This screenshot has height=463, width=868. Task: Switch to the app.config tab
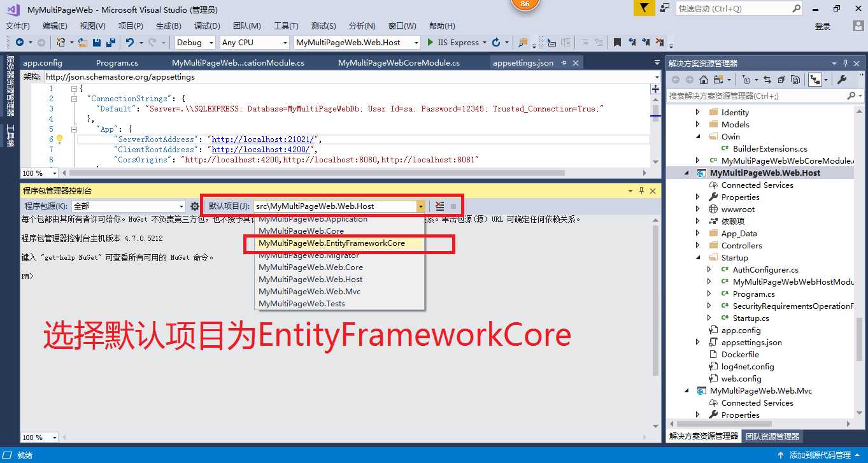43,63
